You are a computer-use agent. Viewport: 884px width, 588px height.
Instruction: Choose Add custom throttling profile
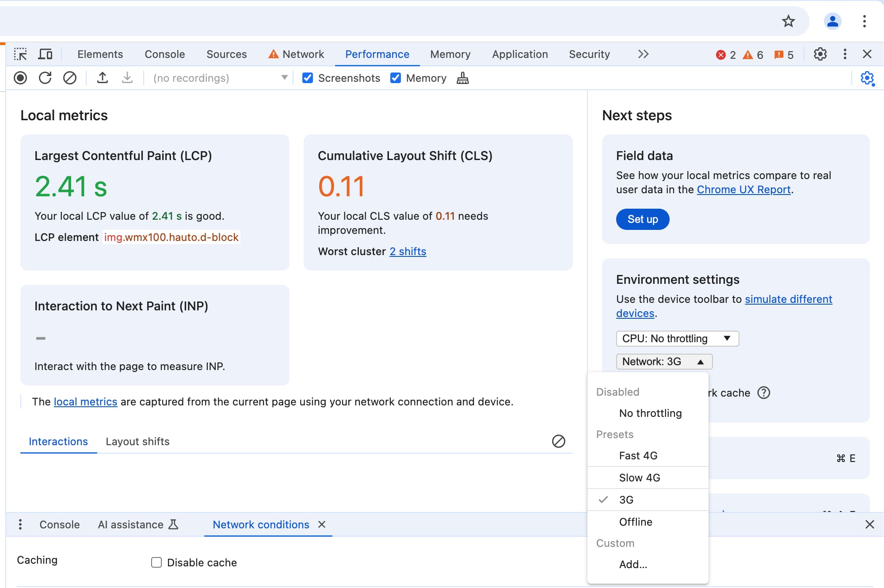tap(648, 564)
